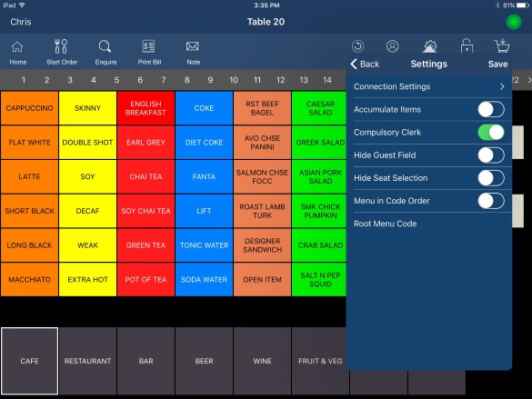Open Start Order with cutlery icon
Image resolution: width=532 pixels, height=399 pixels.
pos(61,46)
